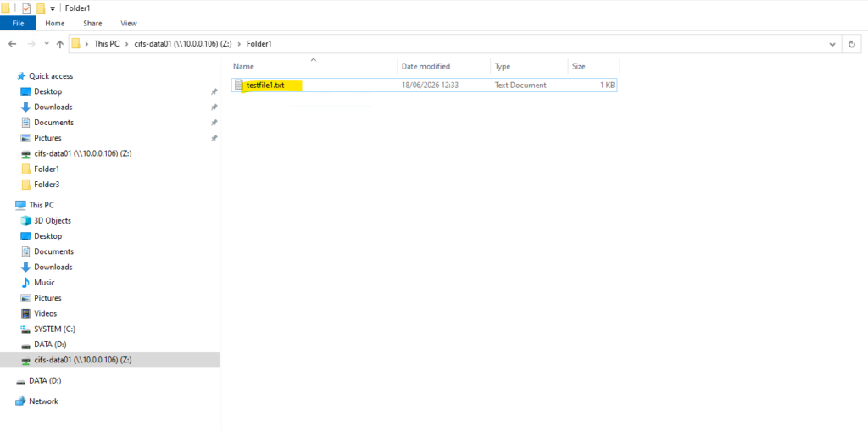The image size is (868, 431).
Task: Click the Properties quick access toolbar icon
Action: 26,8
